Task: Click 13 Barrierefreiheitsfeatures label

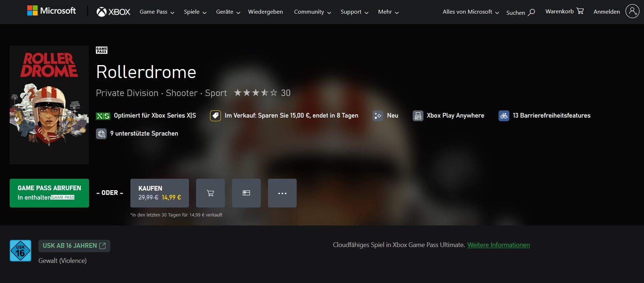Action: (552, 115)
